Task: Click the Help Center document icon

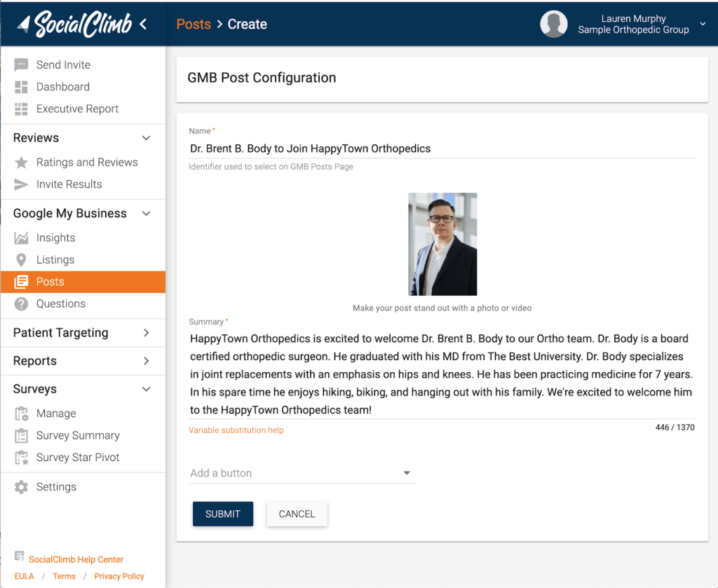Action: click(19, 556)
